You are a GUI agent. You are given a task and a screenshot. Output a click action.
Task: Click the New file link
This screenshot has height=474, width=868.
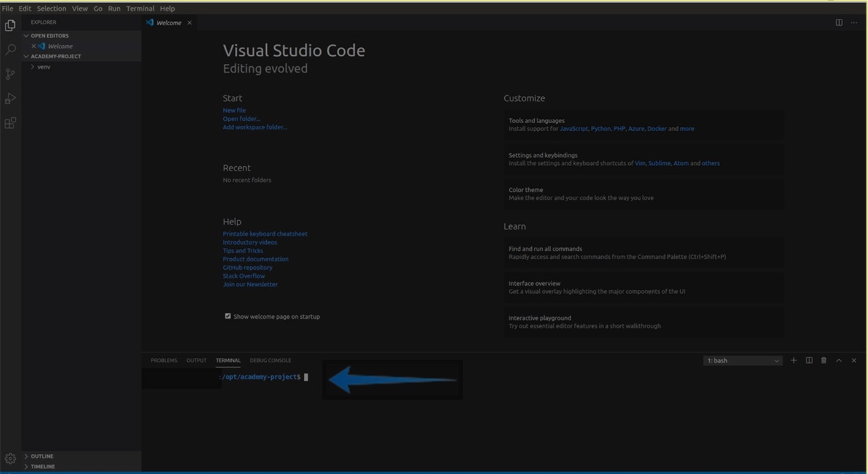234,110
